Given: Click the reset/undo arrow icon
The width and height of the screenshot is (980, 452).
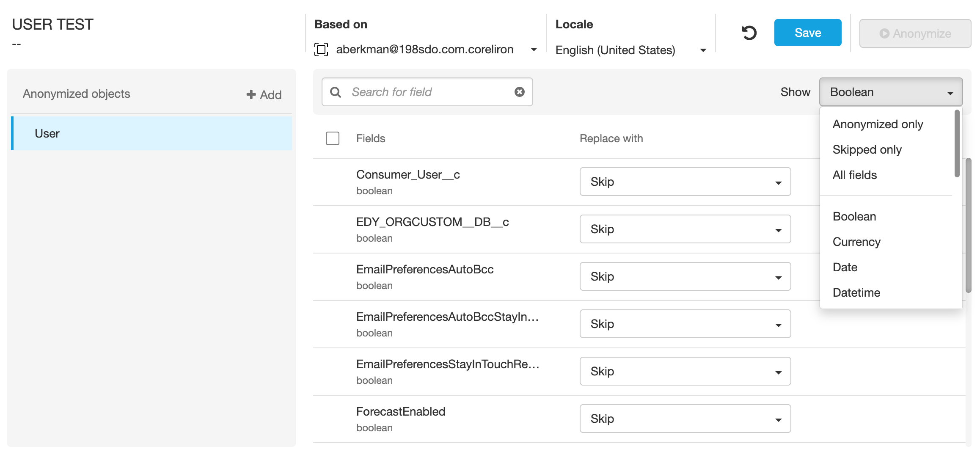Looking at the screenshot, I should pos(749,33).
